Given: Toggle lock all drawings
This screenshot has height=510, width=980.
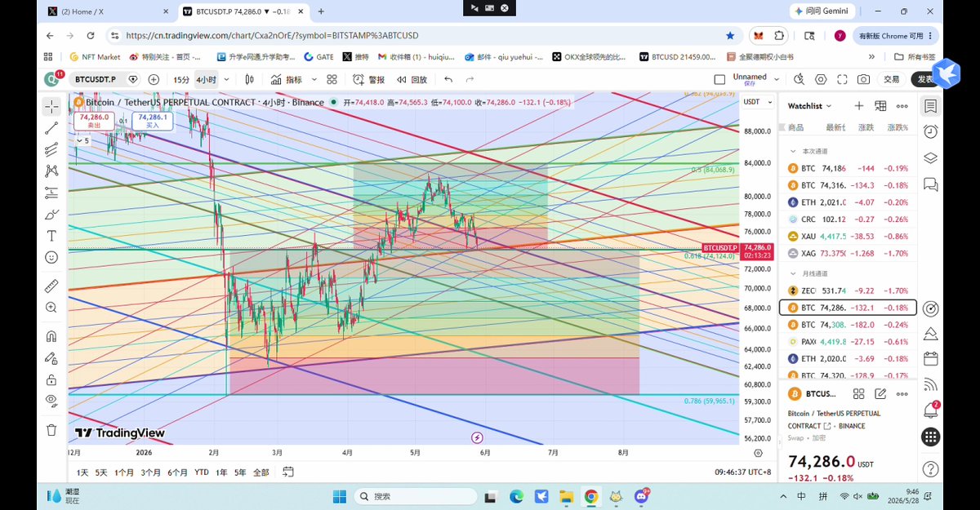Looking at the screenshot, I should tap(51, 379).
